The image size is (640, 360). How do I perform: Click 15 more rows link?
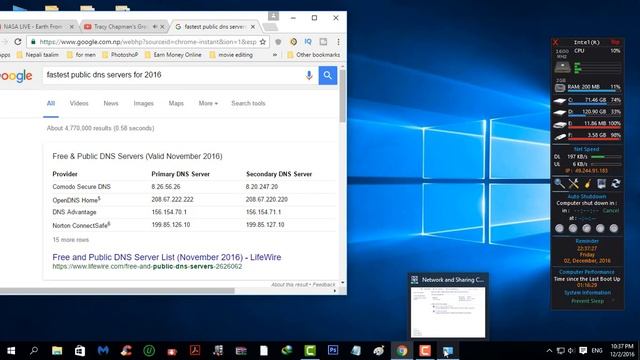click(71, 240)
